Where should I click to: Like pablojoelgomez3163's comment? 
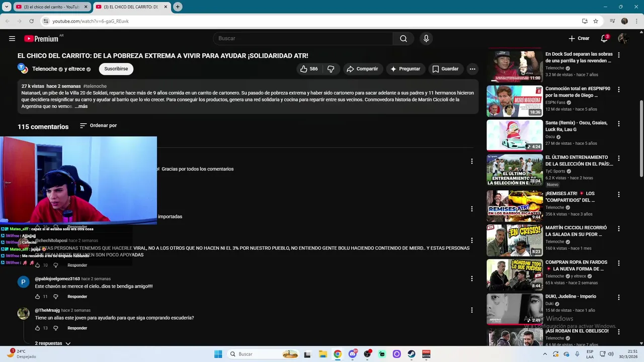coord(37,297)
